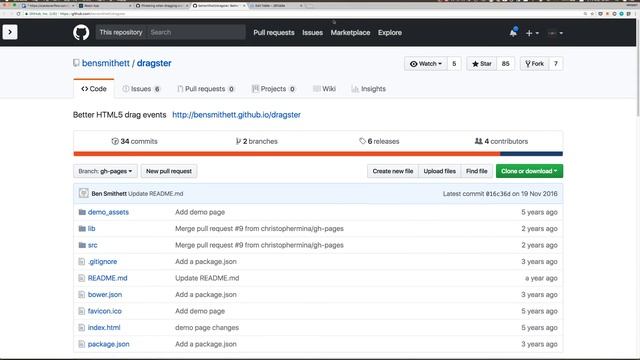Star the repository
640x360 pixels.
tap(482, 64)
